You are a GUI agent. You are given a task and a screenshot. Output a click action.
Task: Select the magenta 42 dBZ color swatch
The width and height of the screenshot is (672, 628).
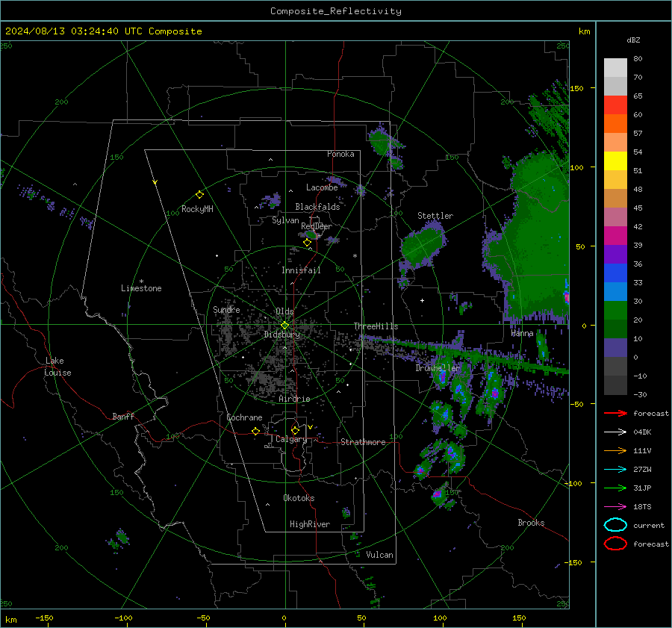coord(615,236)
